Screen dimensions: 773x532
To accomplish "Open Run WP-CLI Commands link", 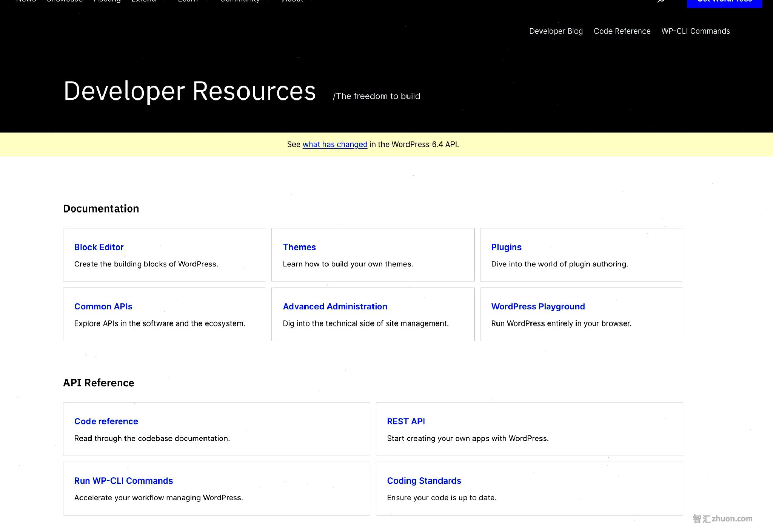I will pos(123,481).
